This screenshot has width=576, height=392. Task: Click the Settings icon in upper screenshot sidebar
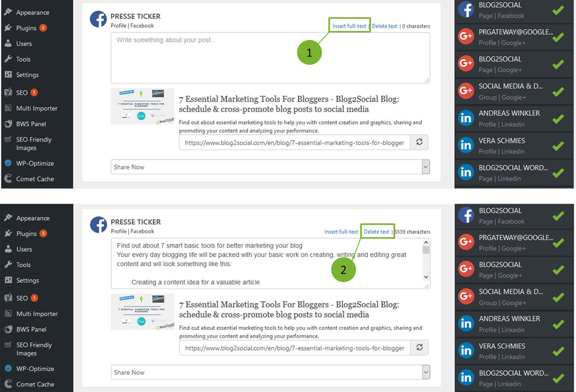8,75
